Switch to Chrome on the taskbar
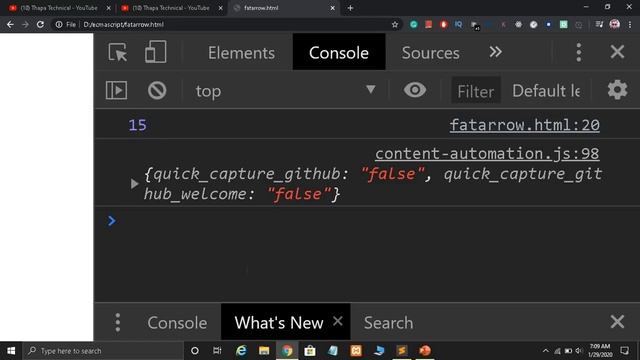The width and height of the screenshot is (640, 360). pos(287,351)
